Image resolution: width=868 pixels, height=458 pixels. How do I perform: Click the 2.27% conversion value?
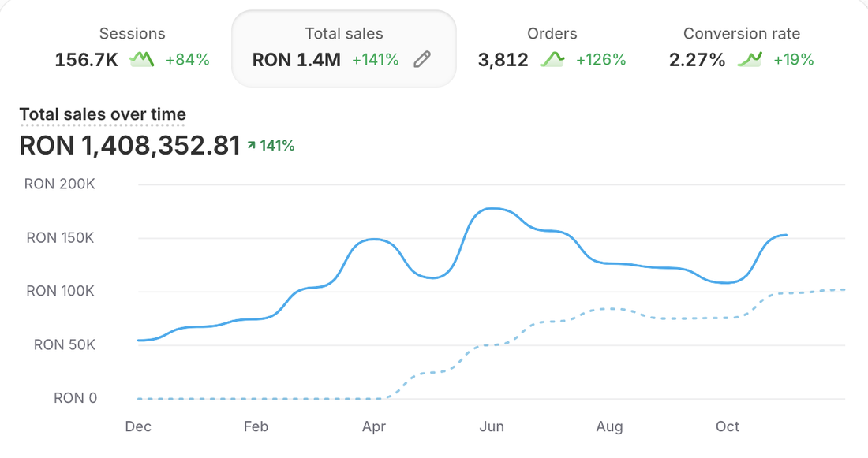pos(697,60)
